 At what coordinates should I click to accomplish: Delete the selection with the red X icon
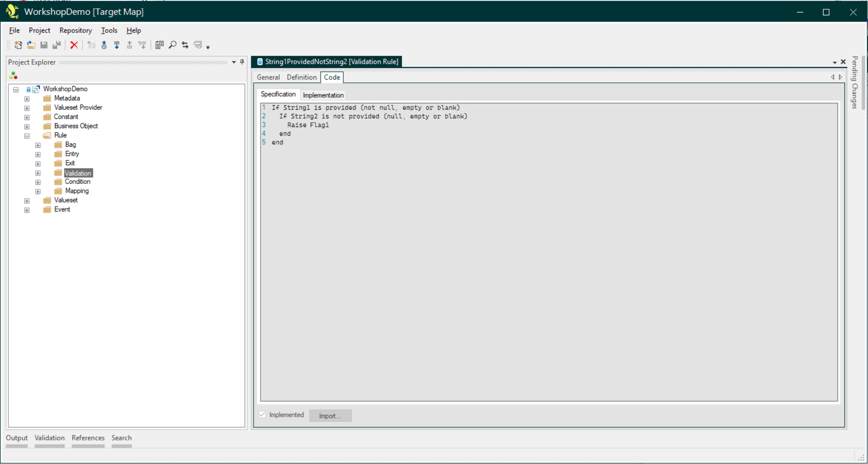coord(74,45)
